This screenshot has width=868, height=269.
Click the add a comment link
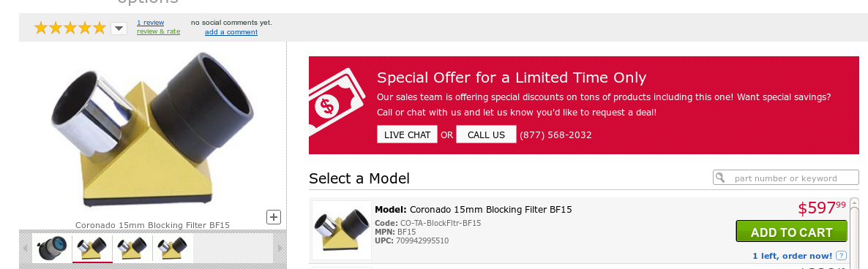pos(231,32)
